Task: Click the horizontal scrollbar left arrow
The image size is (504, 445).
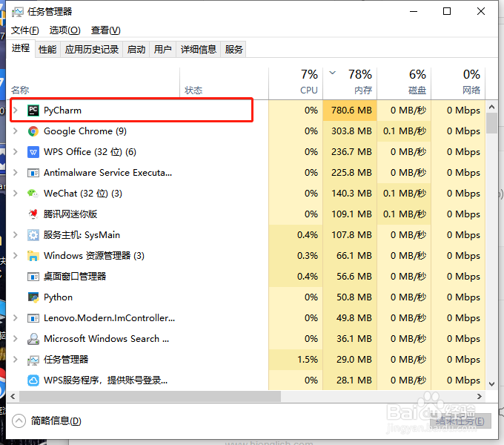Action: (13, 397)
